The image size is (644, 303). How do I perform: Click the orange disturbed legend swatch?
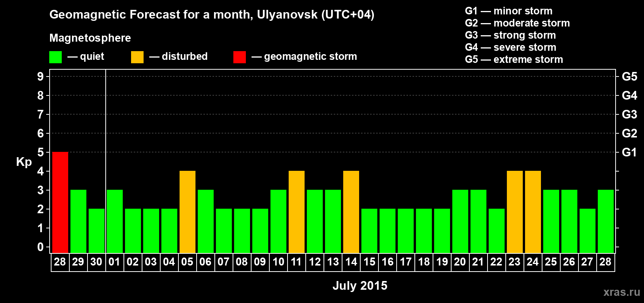pos(137,57)
